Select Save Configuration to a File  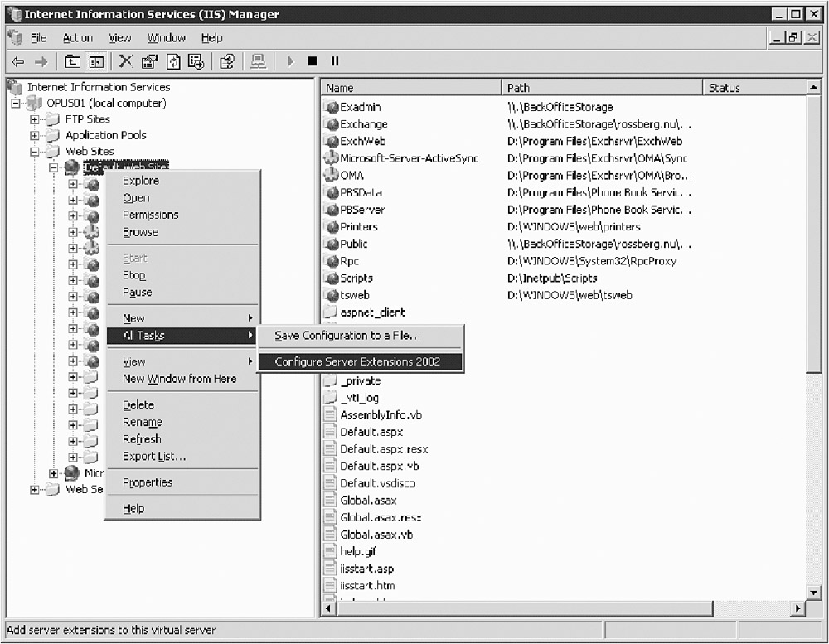[x=347, y=336]
